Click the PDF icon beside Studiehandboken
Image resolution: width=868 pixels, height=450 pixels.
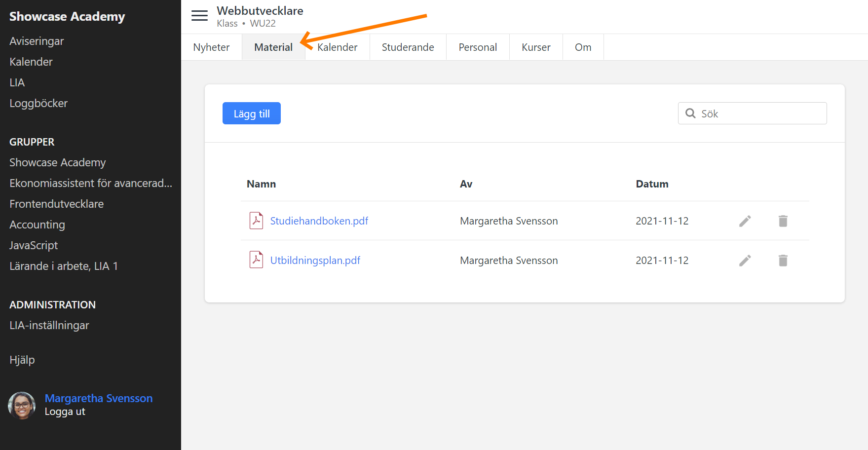256,221
